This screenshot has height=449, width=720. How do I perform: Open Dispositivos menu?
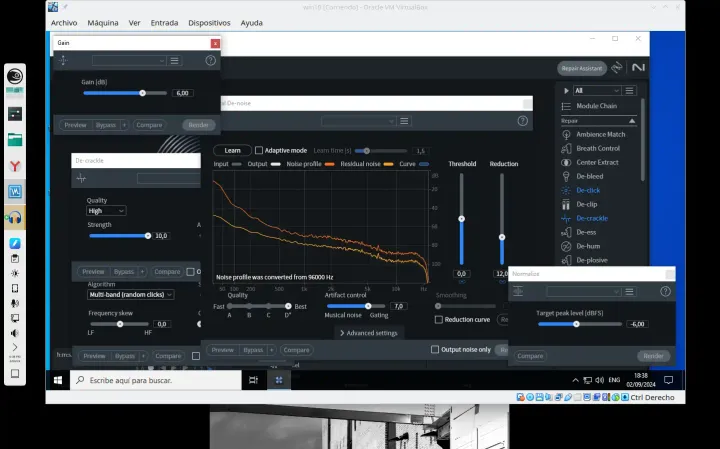209,22
